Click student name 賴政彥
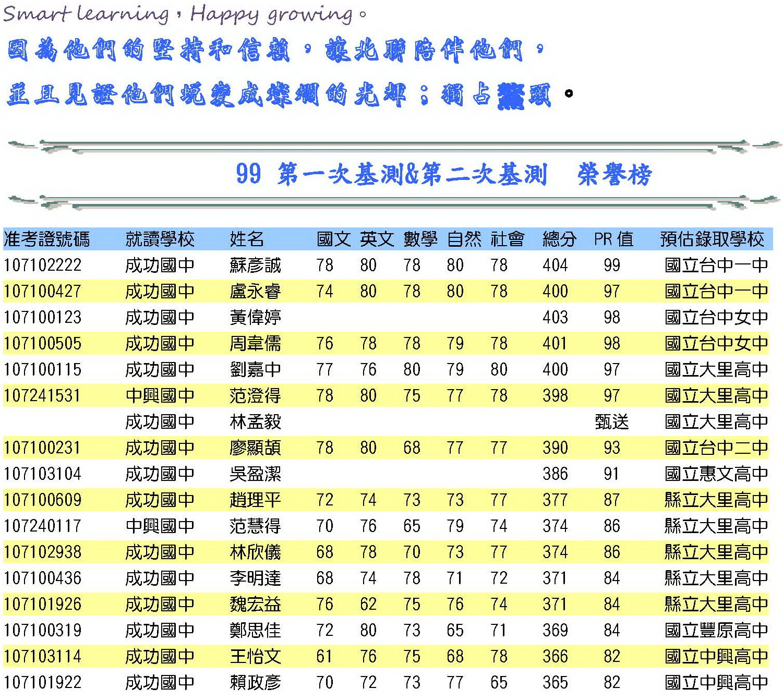 click(255, 683)
